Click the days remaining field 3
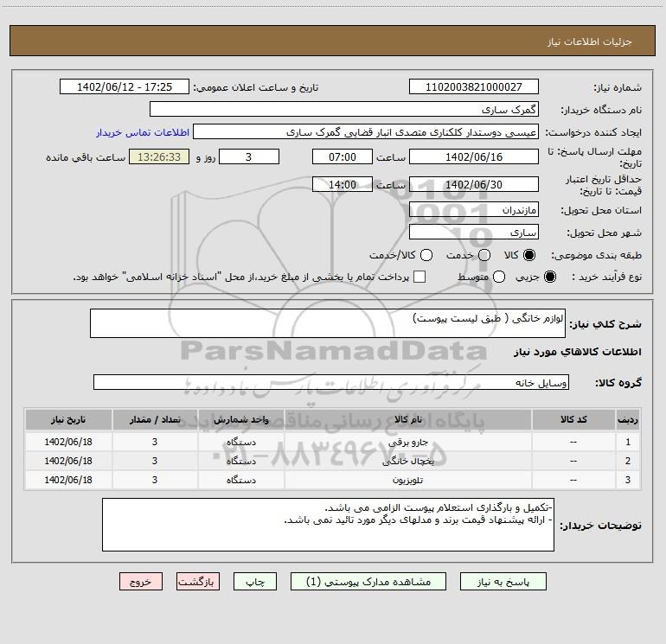The width and height of the screenshot is (666, 644). coord(249,156)
